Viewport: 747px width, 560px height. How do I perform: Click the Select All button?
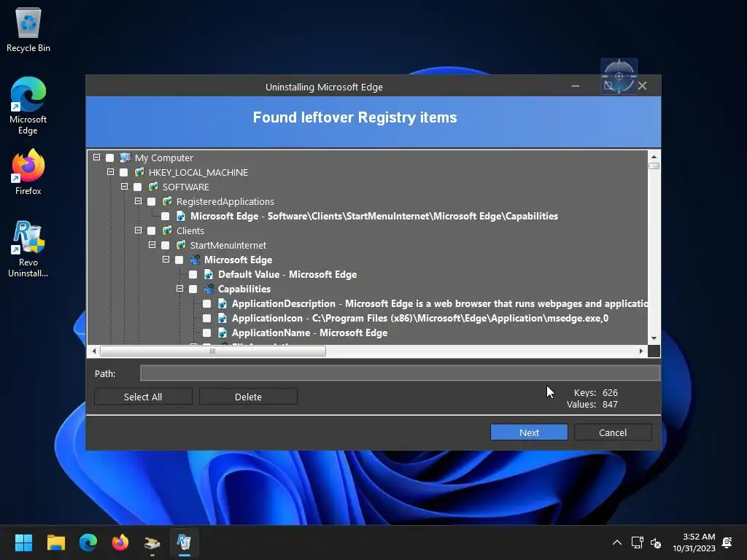point(143,397)
